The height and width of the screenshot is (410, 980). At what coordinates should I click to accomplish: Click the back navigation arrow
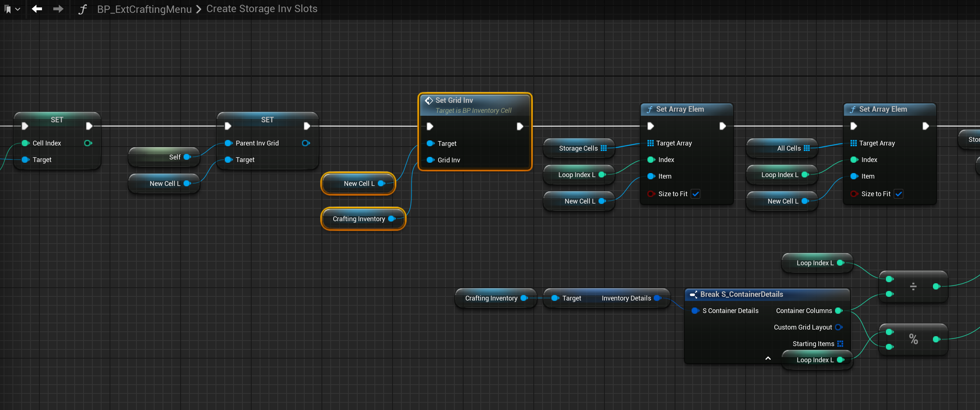(37, 9)
